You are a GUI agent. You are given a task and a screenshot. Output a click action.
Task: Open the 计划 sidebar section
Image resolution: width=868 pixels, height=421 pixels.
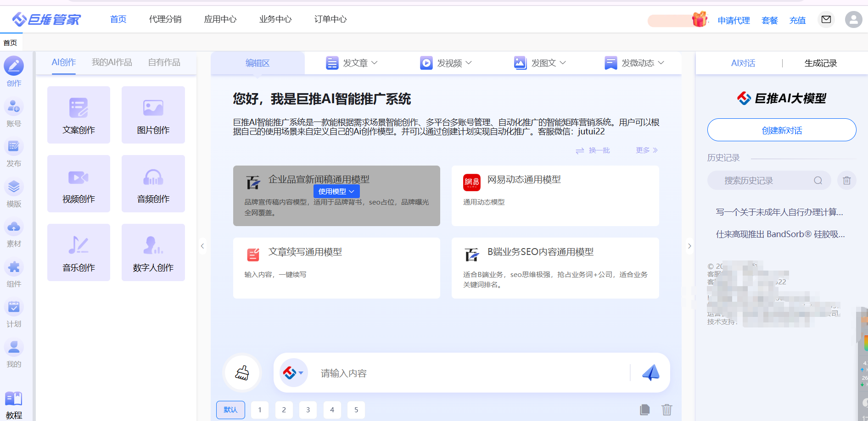point(14,313)
